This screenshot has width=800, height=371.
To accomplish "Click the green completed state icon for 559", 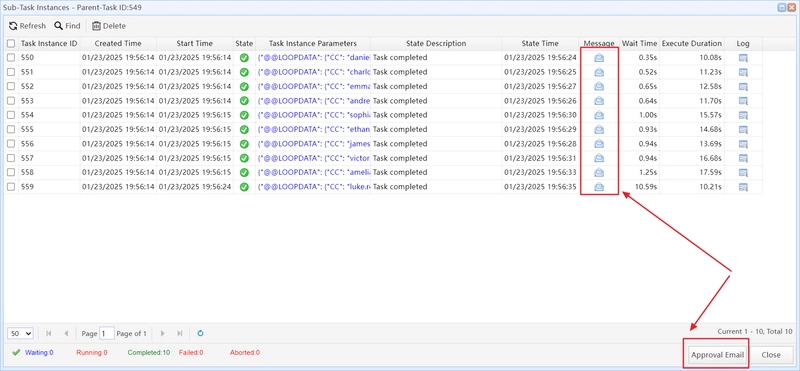I will (x=244, y=187).
